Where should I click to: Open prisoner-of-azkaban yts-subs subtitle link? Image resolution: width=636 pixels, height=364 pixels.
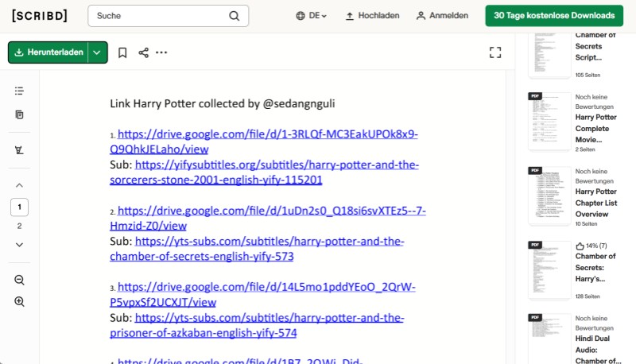[257, 326]
